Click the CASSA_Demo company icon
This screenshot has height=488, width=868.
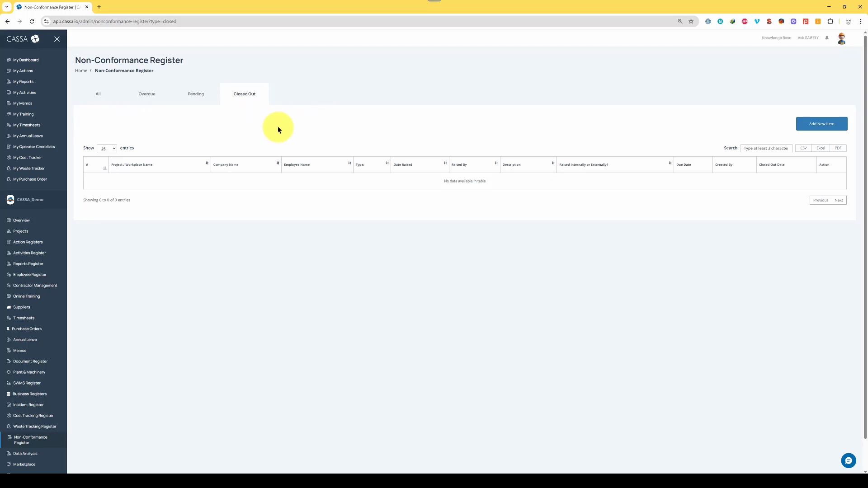pyautogui.click(x=10, y=200)
